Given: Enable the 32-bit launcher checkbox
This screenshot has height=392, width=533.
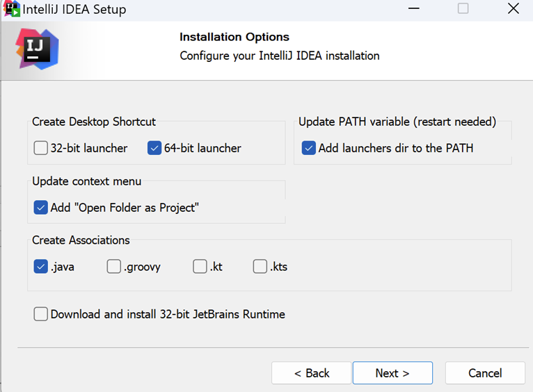Looking at the screenshot, I should point(40,148).
